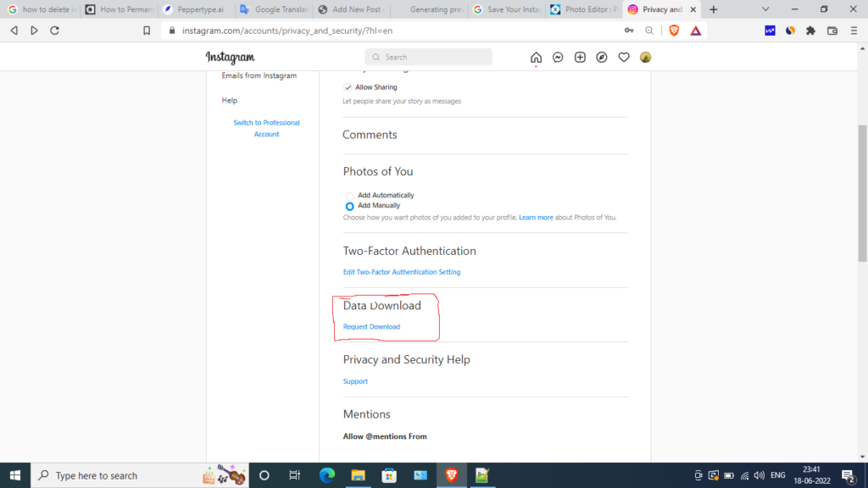Screen dimensions: 868x488
Task: Open Emails from Instagram settings
Action: [259, 75]
